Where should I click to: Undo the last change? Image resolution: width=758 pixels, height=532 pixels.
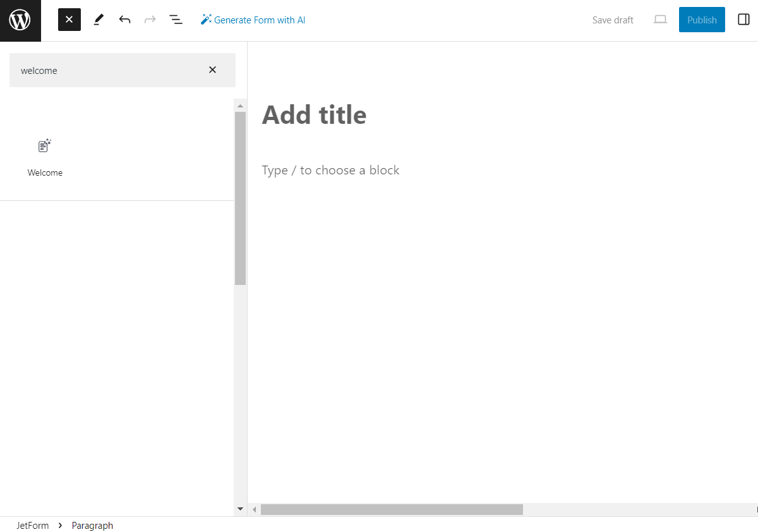tap(124, 20)
